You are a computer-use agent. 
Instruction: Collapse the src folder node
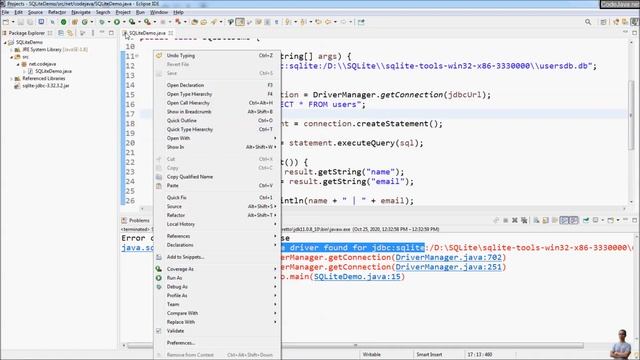(11, 57)
